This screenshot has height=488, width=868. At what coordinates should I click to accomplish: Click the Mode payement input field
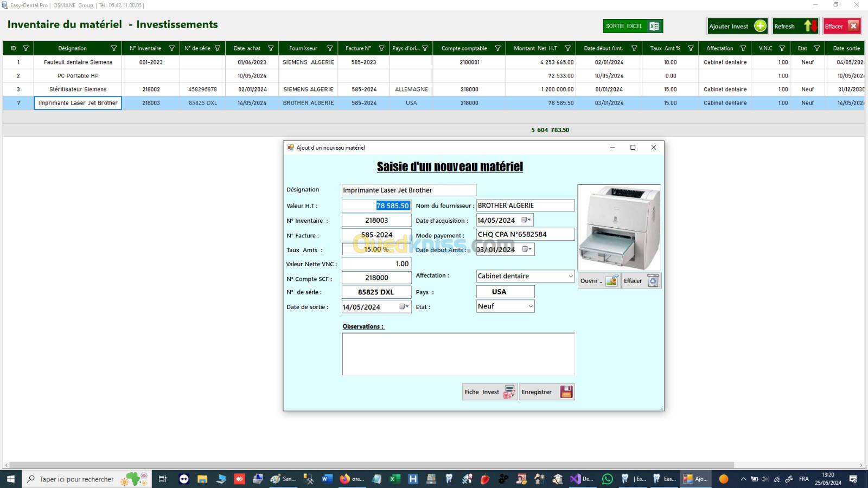tap(525, 234)
